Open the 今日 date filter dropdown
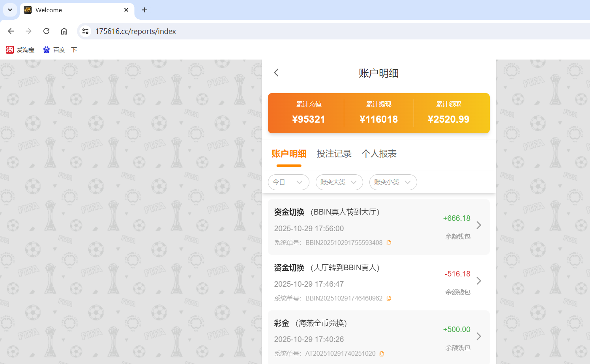 point(288,182)
